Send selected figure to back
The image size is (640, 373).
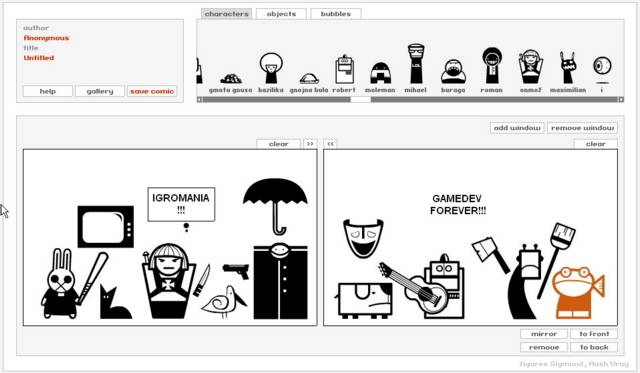(x=594, y=347)
